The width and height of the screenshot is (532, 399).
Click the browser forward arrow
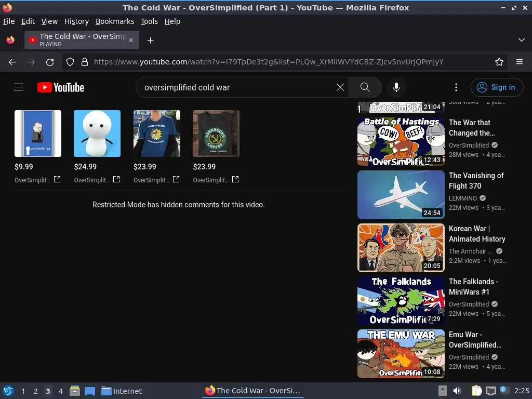(x=31, y=62)
